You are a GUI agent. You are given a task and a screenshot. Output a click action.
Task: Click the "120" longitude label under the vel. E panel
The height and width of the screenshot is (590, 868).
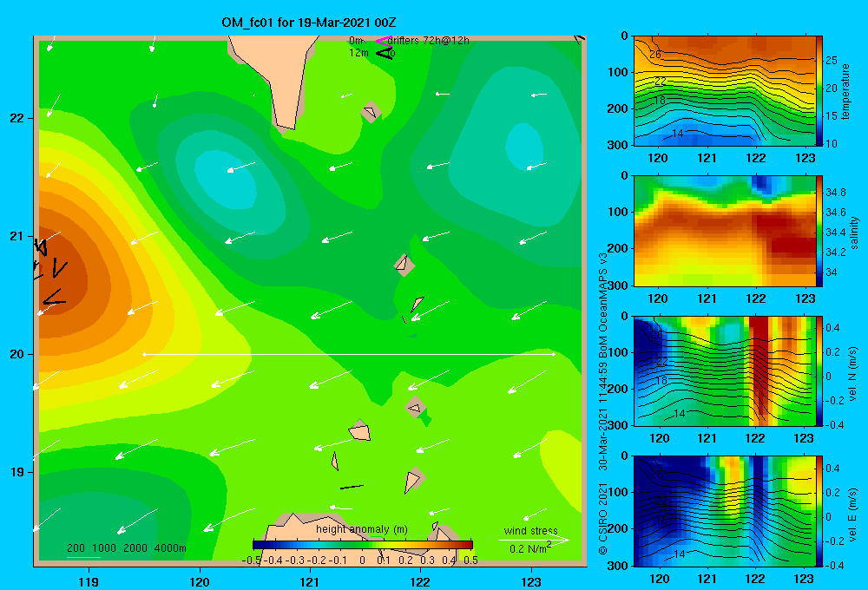659,579
